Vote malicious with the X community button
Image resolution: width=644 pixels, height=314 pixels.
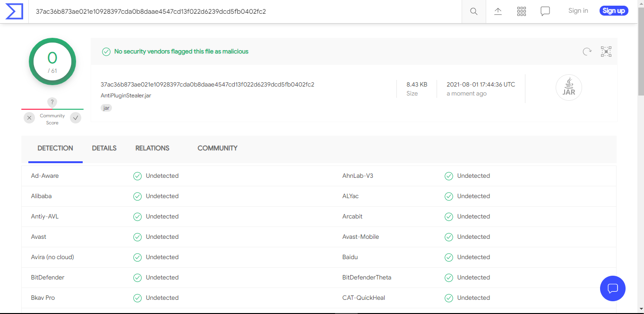pyautogui.click(x=29, y=118)
